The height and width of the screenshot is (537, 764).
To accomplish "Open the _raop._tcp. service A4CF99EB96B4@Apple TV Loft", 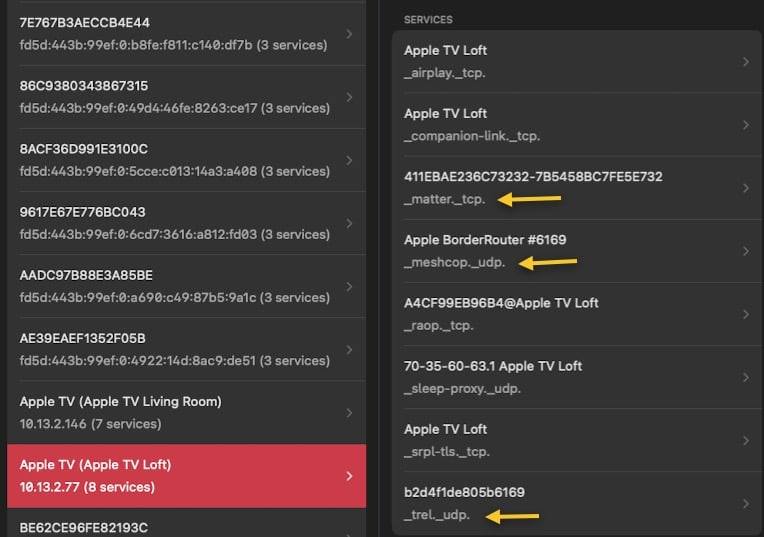I will coord(577,314).
